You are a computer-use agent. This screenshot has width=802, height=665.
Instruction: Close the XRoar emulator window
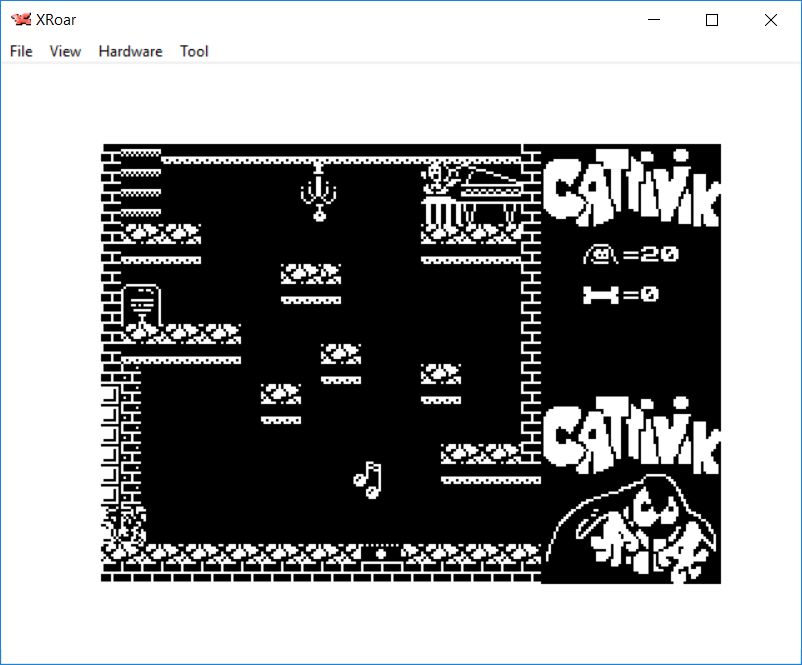click(x=770, y=20)
